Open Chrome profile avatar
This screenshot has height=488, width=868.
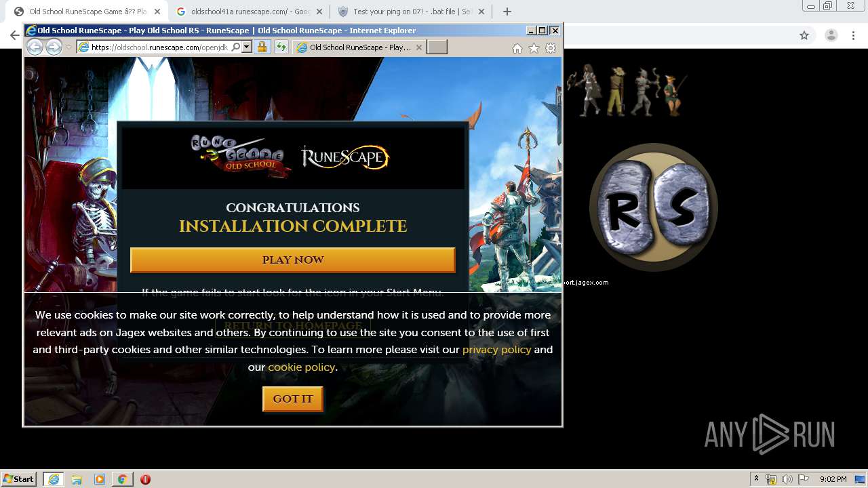click(831, 35)
